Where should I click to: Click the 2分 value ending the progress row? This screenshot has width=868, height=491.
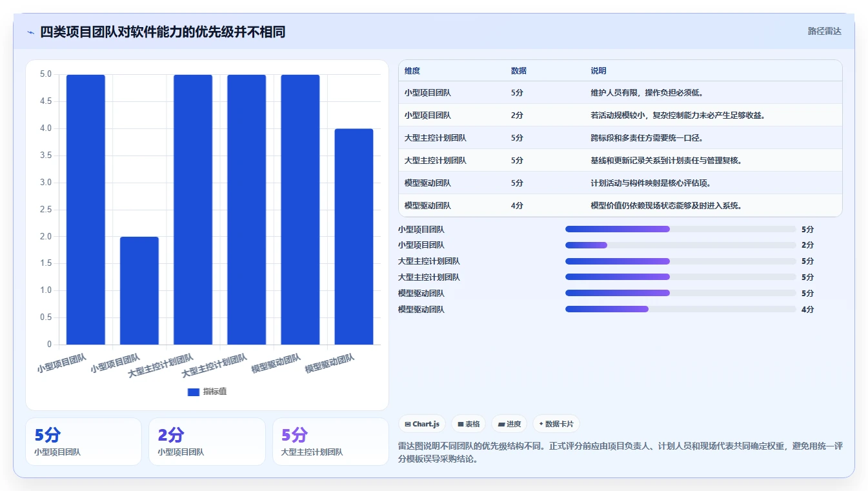click(807, 245)
